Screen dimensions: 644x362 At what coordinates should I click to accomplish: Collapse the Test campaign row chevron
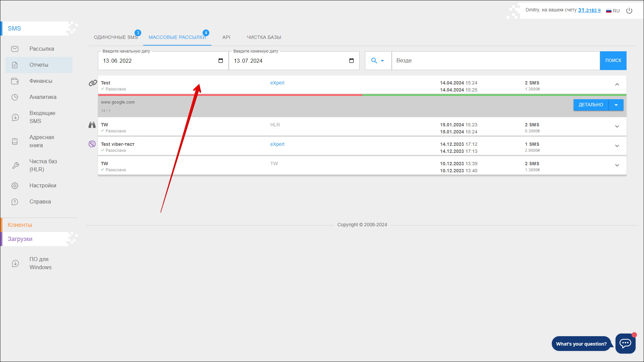[617, 84]
